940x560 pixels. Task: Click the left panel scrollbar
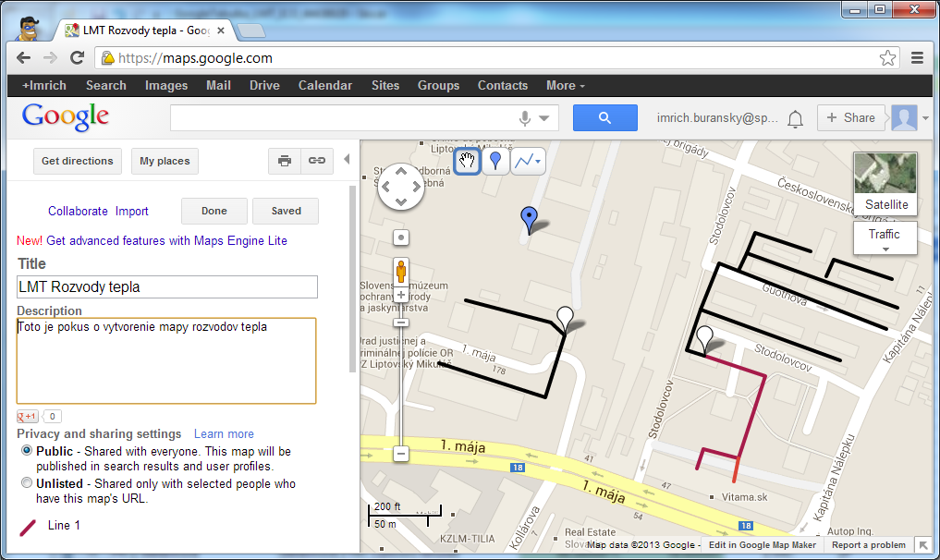pyautogui.click(x=352, y=279)
